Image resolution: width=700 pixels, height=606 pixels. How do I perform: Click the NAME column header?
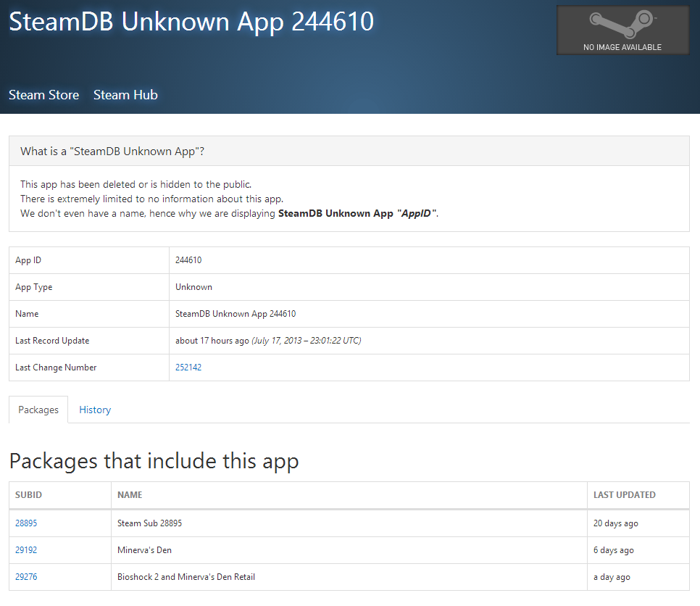click(130, 495)
